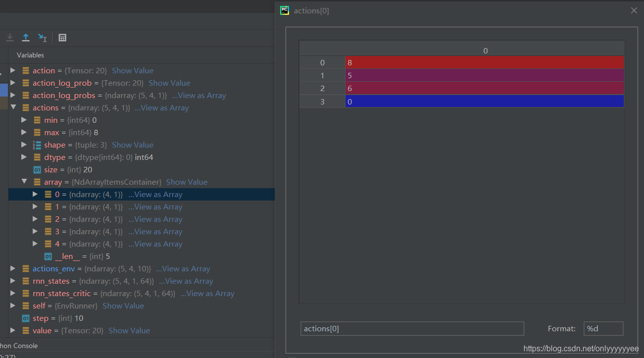The height and width of the screenshot is (358, 644).
Task: Click row header 1 in array table
Action: 322,75
